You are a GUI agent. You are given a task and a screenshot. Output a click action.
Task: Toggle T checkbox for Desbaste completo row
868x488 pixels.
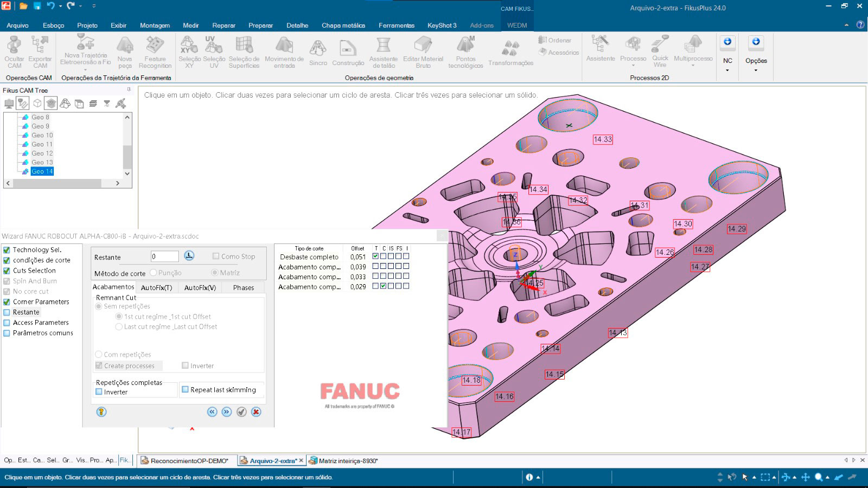(375, 256)
